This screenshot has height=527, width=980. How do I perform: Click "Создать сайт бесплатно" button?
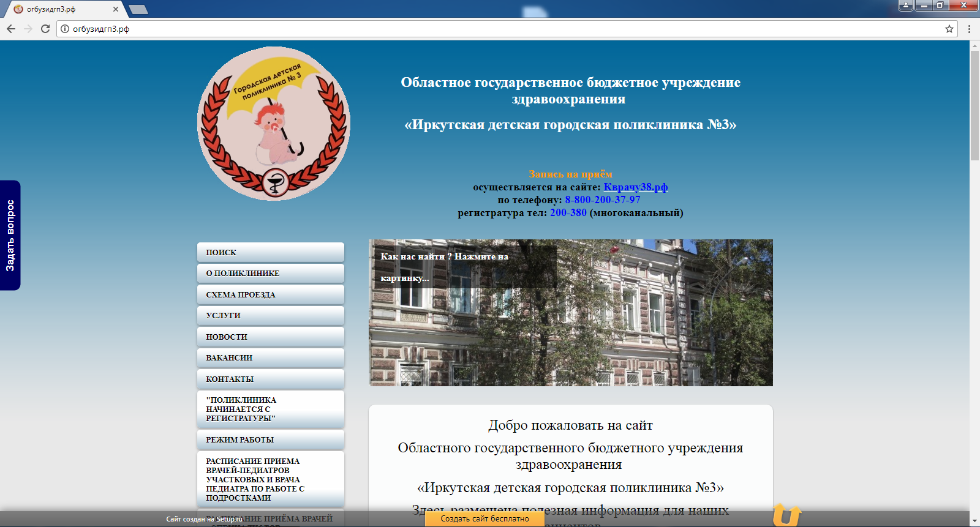485,518
